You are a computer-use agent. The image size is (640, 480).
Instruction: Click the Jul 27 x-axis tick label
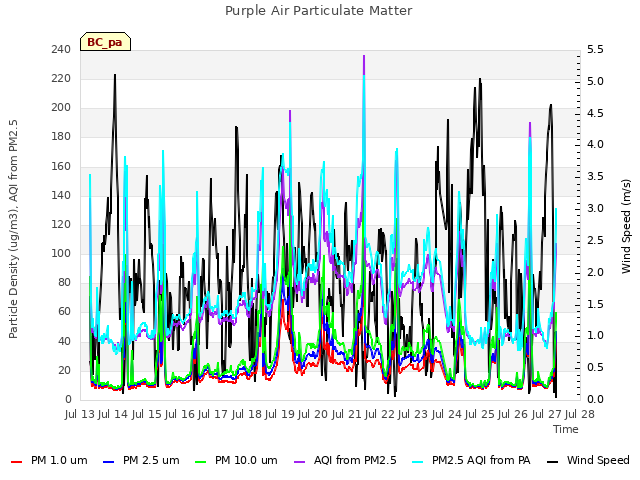pos(547,414)
